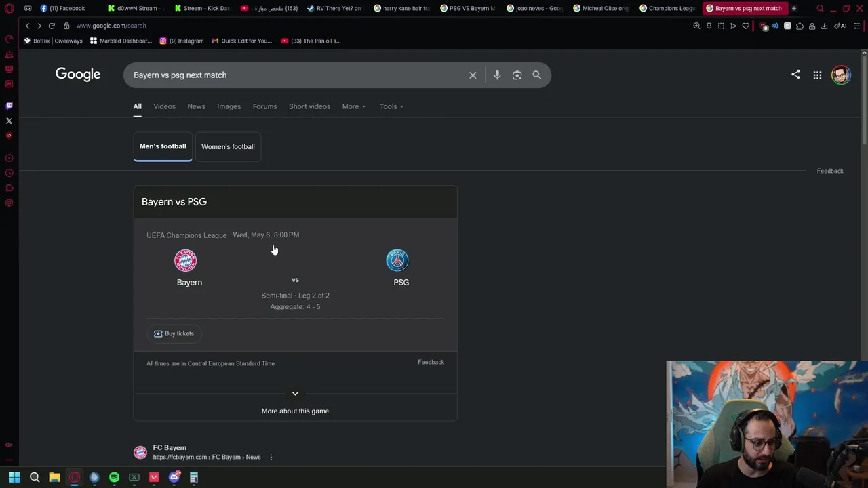Open the browser downloads panel
The image size is (868, 488).
tap(824, 26)
